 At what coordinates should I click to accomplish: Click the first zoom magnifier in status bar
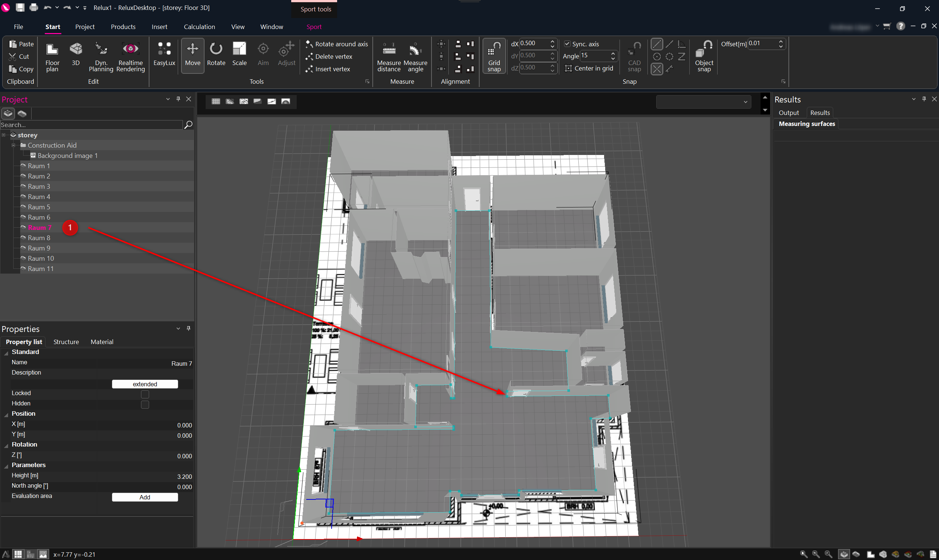point(803,554)
